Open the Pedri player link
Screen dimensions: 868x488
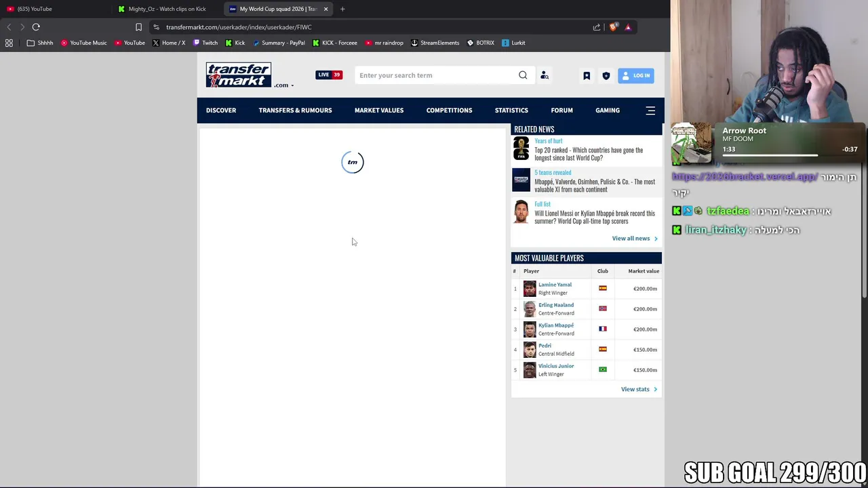(545, 346)
